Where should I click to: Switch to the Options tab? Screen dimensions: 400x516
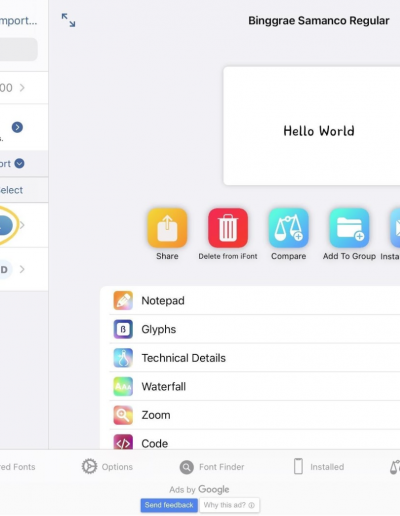[x=107, y=467]
